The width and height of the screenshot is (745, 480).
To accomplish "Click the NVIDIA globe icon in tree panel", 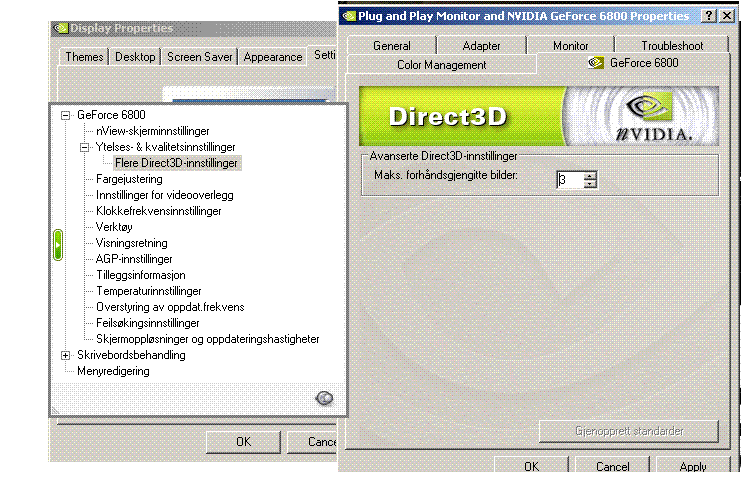I will (325, 398).
